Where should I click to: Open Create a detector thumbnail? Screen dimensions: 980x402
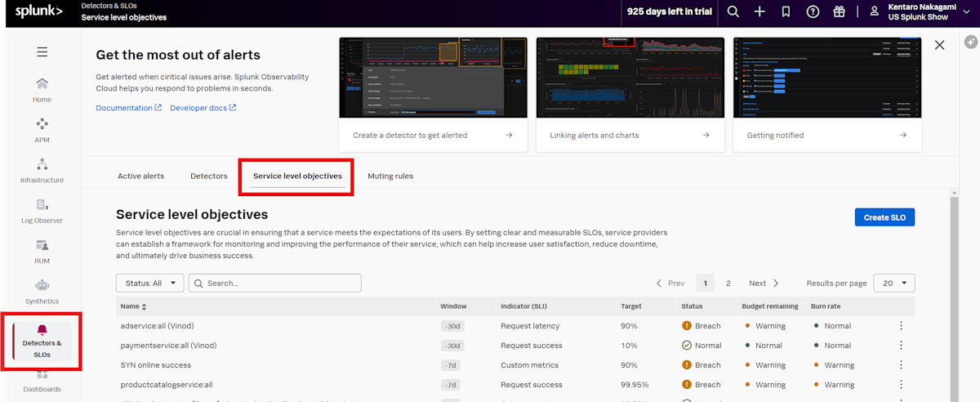[434, 78]
